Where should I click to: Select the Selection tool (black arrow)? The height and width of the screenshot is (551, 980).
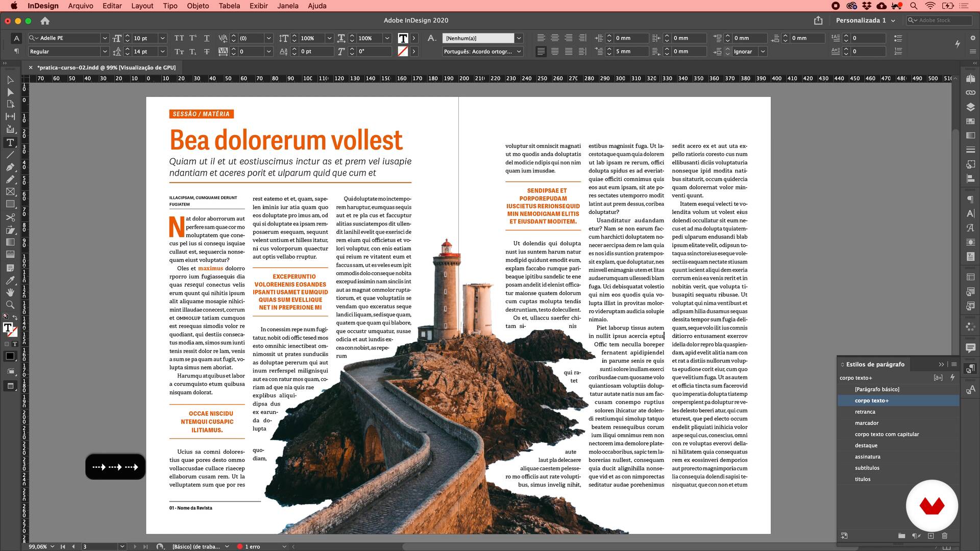(10, 80)
